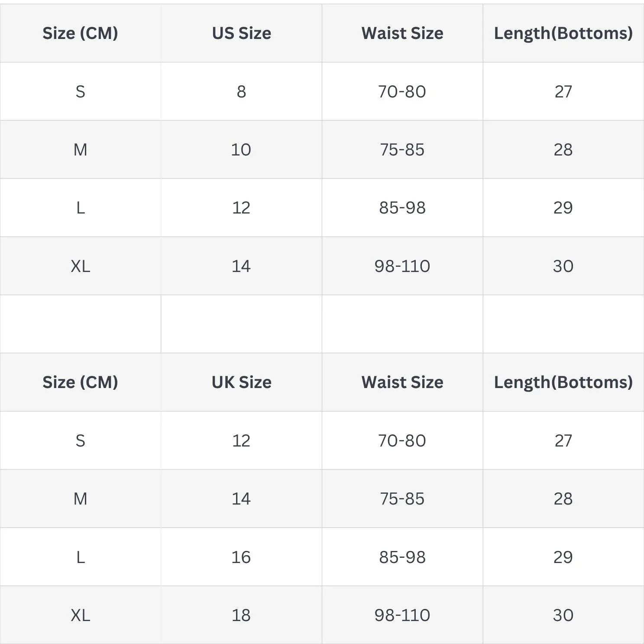Click the US size 14 cell
Screen dimensions: 644x644
click(241, 266)
